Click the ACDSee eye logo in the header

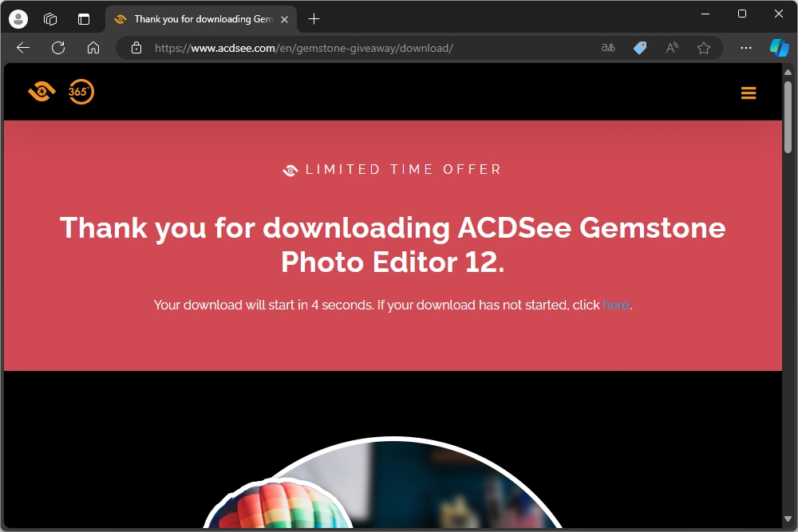coord(41,92)
